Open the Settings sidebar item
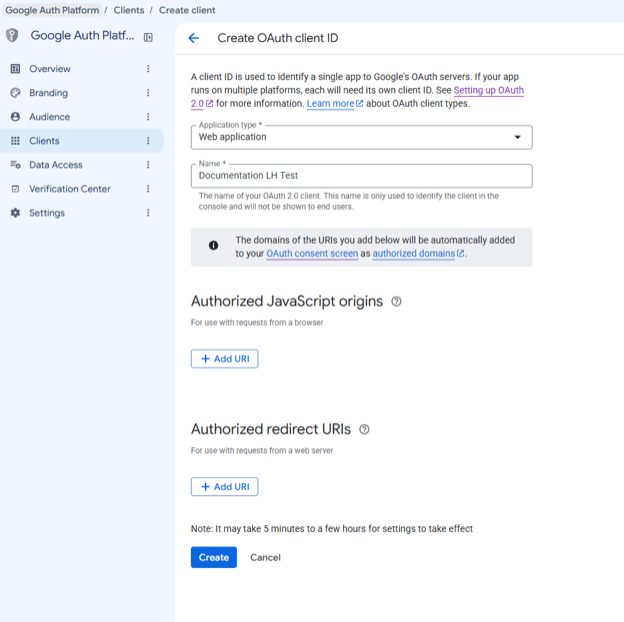This screenshot has width=624, height=622. point(82,213)
